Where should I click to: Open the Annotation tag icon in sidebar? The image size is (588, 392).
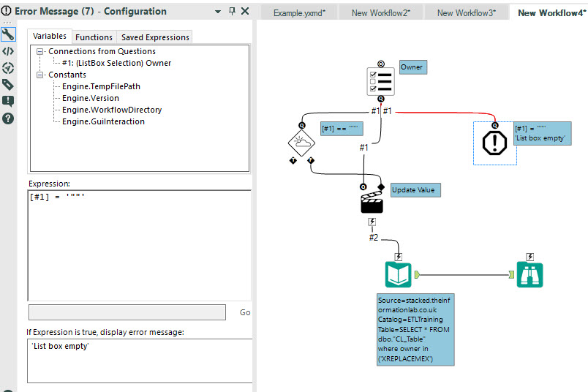tap(8, 85)
